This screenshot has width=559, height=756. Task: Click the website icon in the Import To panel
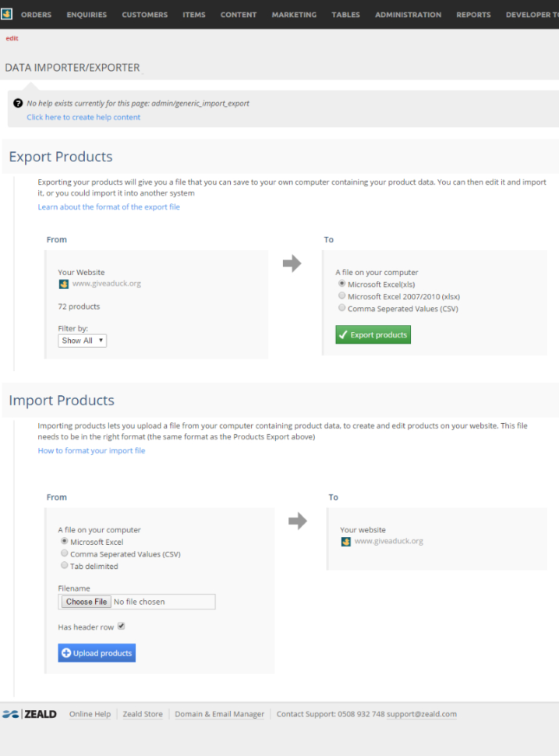(346, 541)
